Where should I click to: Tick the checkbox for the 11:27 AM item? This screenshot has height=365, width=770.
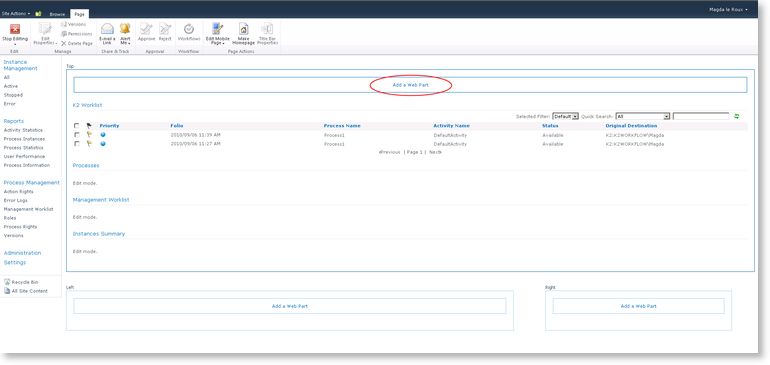77,143
